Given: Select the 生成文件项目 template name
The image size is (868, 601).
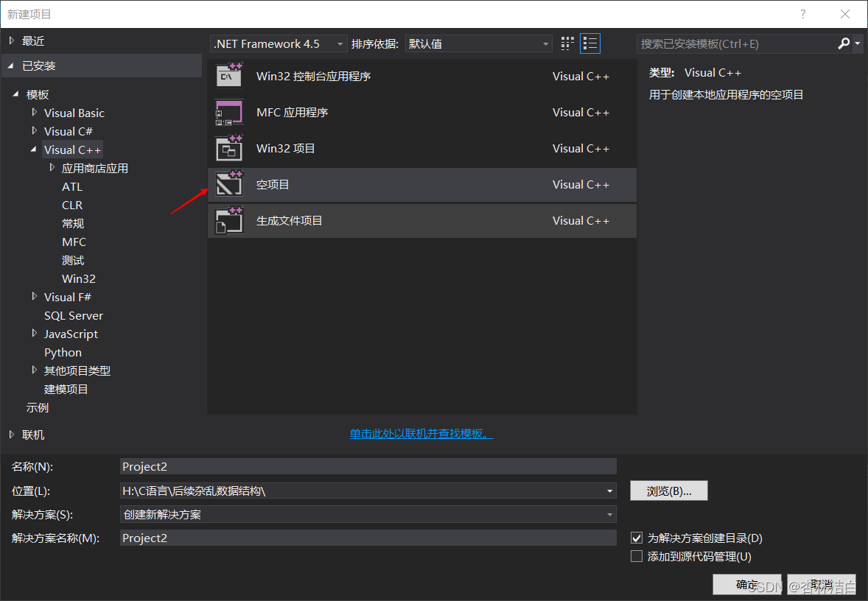Looking at the screenshot, I should click(289, 221).
